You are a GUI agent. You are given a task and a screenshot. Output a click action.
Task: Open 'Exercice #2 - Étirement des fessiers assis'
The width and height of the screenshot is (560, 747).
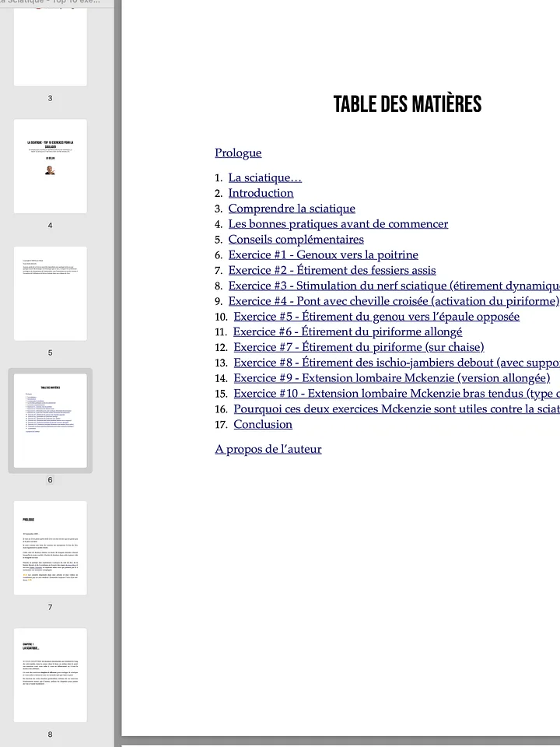pyautogui.click(x=332, y=270)
